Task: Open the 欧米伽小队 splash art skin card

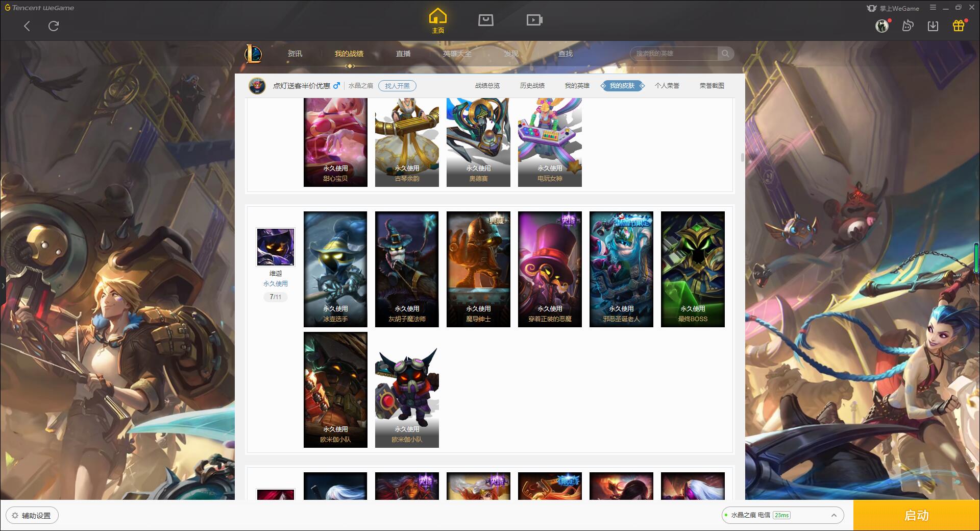Action: tap(335, 390)
